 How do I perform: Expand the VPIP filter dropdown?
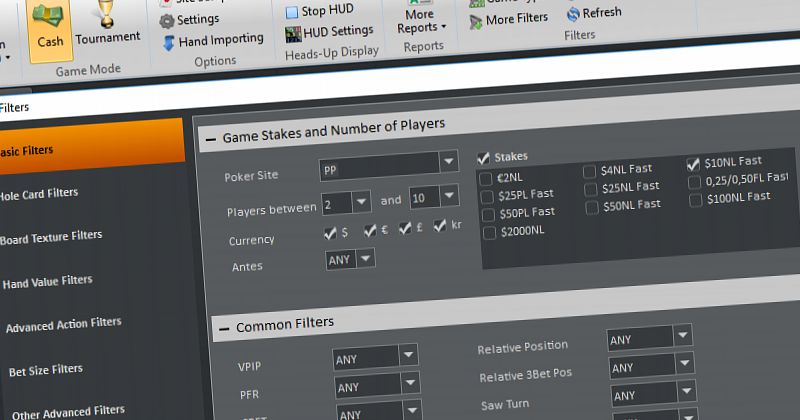[x=408, y=356]
